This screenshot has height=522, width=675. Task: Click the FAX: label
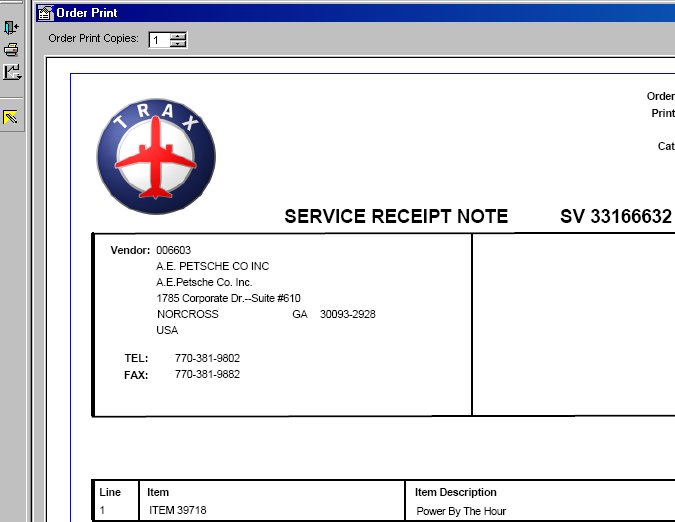[136, 375]
